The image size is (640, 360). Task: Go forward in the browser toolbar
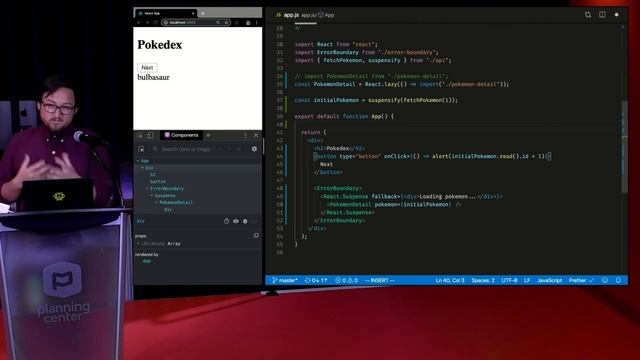point(147,22)
